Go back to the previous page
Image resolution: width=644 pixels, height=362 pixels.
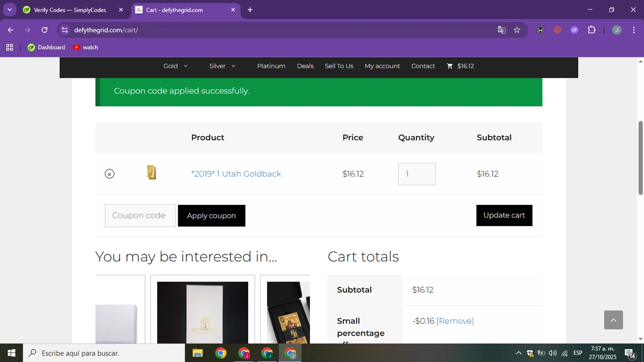[11, 30]
